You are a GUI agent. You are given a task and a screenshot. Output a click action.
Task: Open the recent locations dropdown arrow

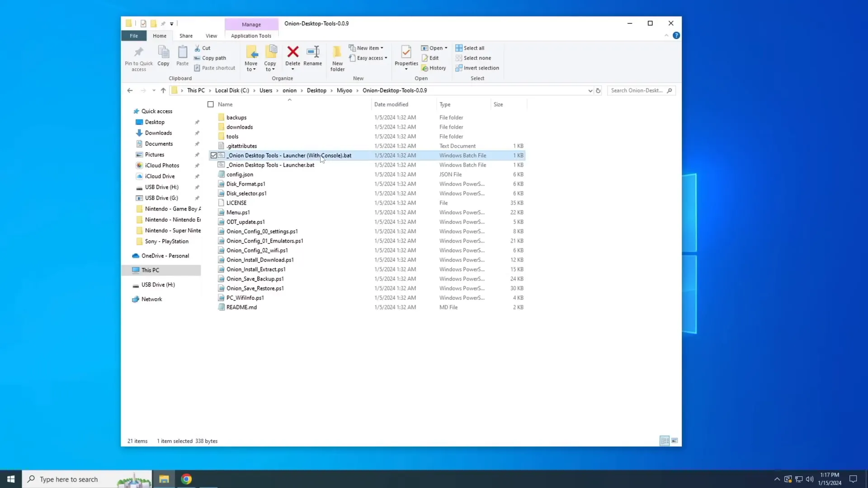tap(154, 90)
